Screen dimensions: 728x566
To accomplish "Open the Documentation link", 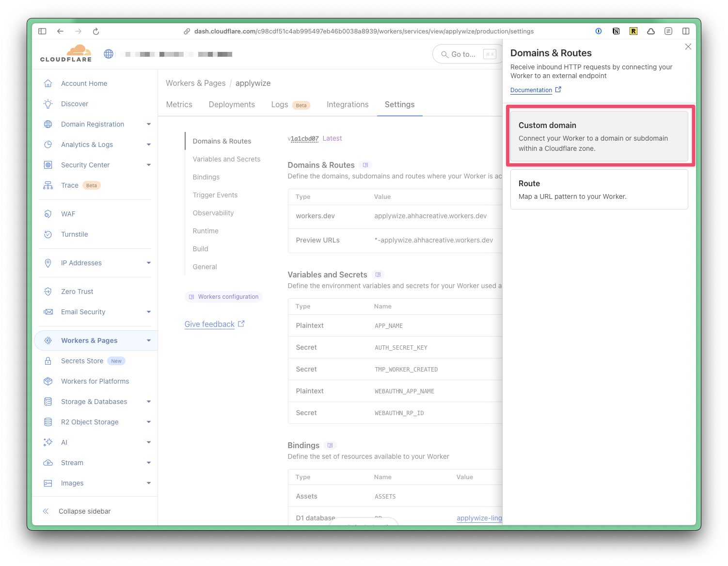I will click(x=531, y=90).
